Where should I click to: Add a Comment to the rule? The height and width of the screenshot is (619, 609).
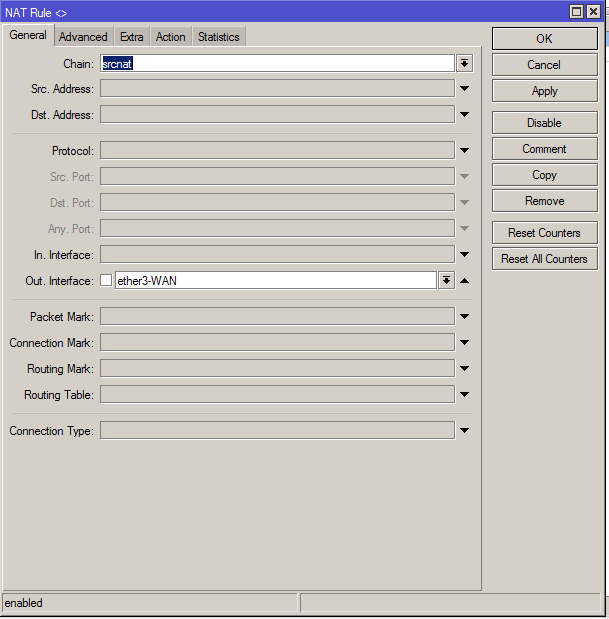tap(545, 149)
